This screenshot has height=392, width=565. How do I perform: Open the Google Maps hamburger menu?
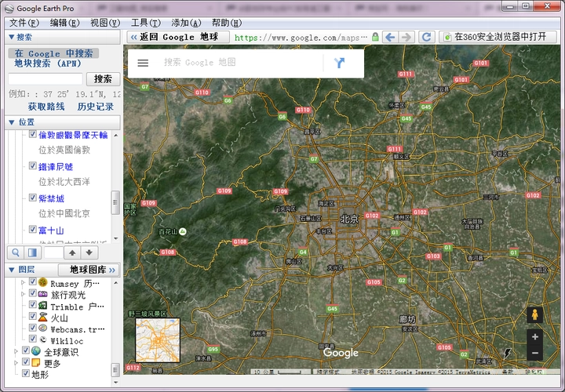143,63
